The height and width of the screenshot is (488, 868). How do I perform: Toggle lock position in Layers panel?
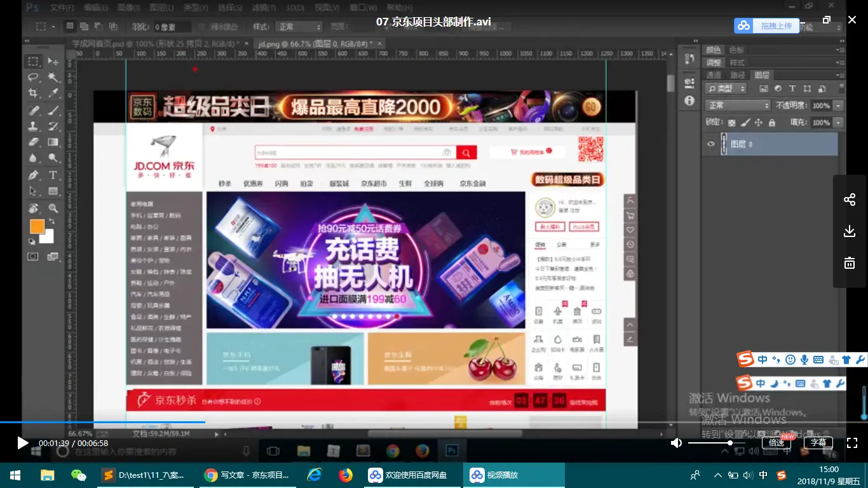(759, 123)
